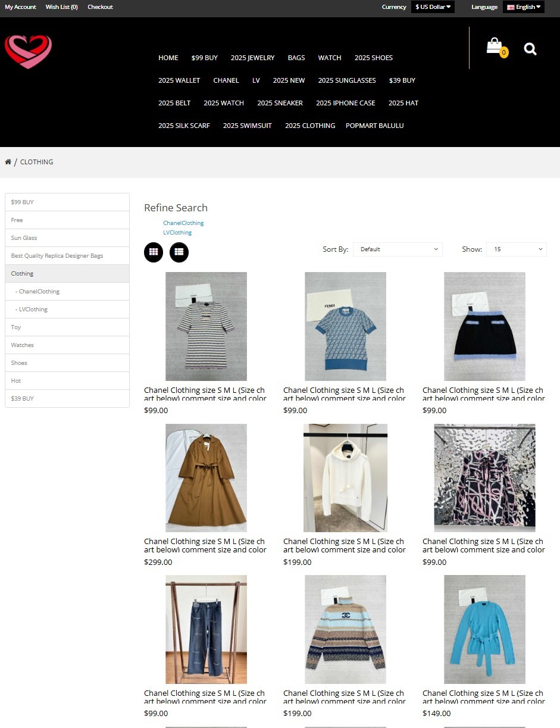
Task: Open the turquoise belted cardigan thumbnail
Action: point(484,629)
